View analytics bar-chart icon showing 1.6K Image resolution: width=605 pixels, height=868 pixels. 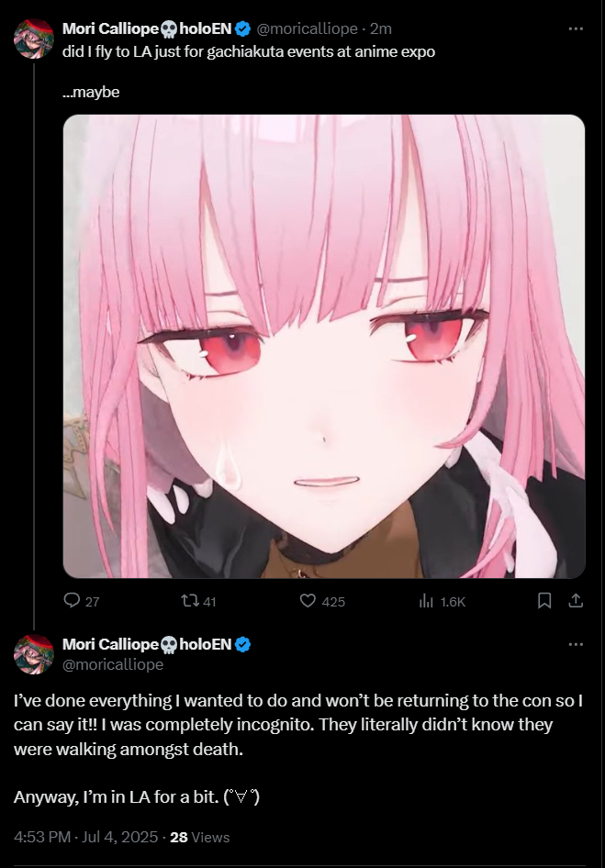(425, 601)
